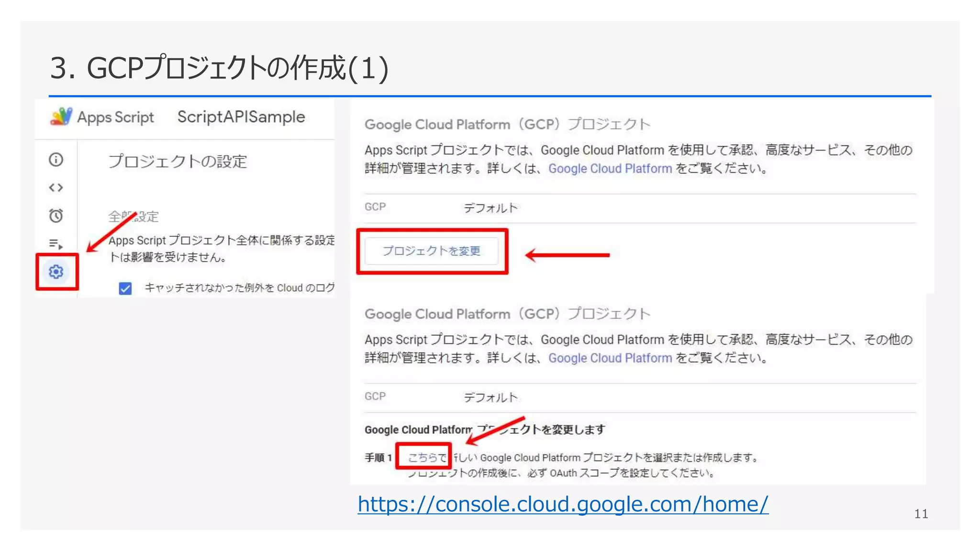
Task: Click upper Google Cloud Platform documentation link
Action: (610, 169)
